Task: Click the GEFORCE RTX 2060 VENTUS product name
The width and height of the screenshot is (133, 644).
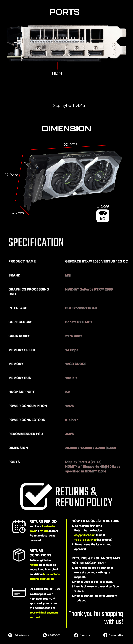Action: click(97, 261)
